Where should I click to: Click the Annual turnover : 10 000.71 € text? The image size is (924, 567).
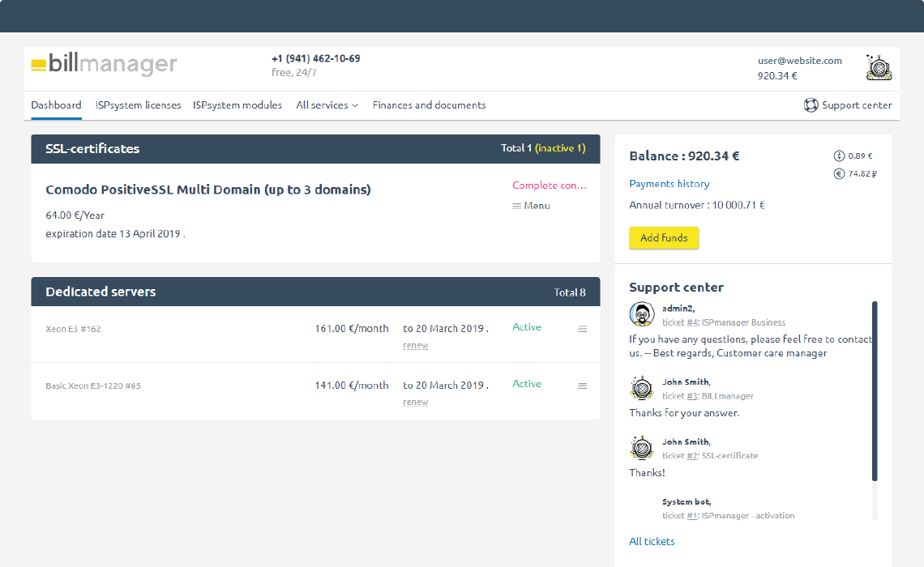697,205
